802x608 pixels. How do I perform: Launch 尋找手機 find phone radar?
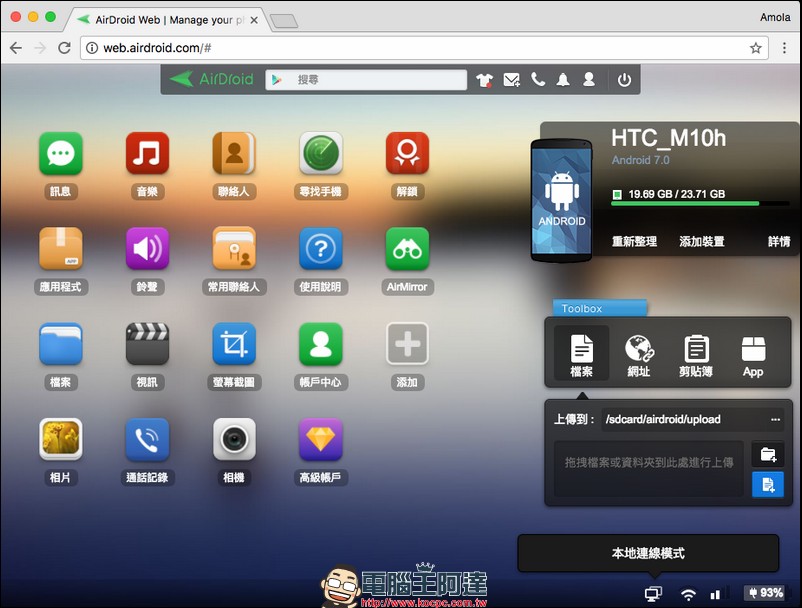click(x=321, y=153)
